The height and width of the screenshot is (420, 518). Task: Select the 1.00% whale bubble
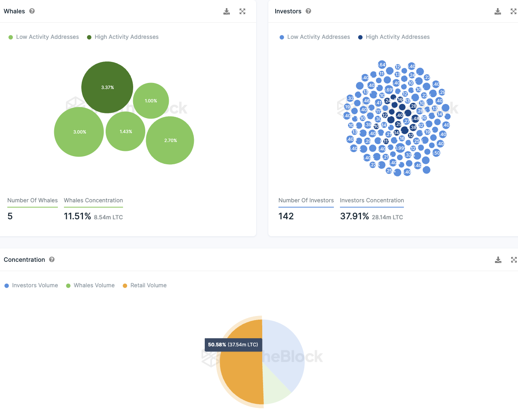151,101
